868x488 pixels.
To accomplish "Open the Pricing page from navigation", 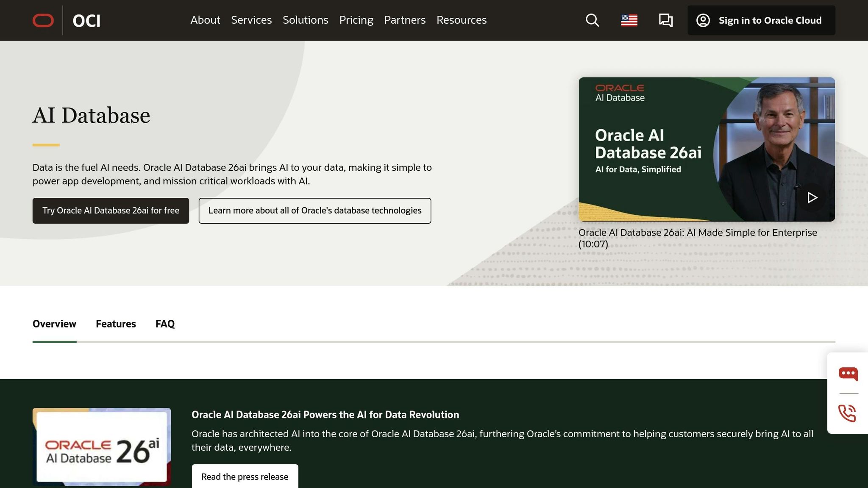I will tap(356, 20).
